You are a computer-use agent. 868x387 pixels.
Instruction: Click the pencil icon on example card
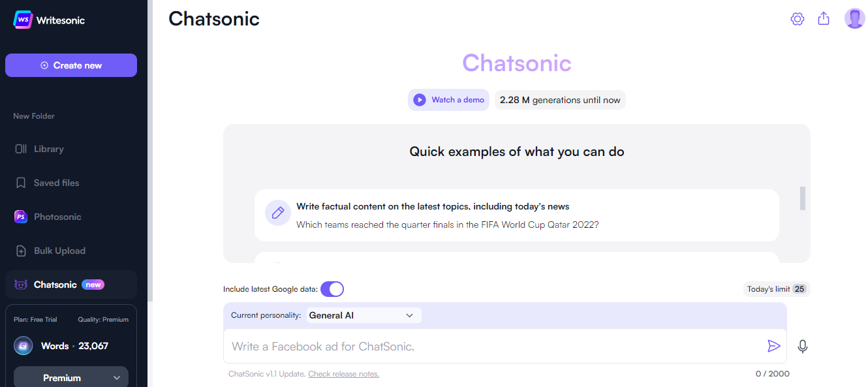coord(277,213)
